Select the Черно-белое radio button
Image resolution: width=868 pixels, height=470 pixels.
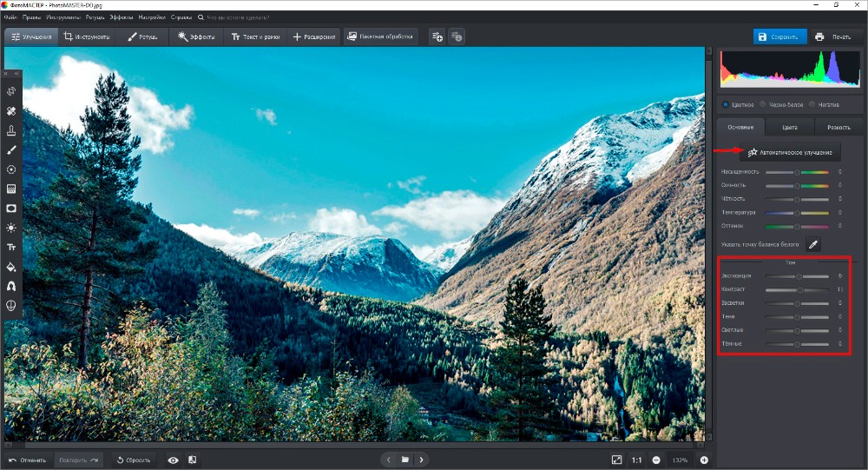tap(762, 104)
